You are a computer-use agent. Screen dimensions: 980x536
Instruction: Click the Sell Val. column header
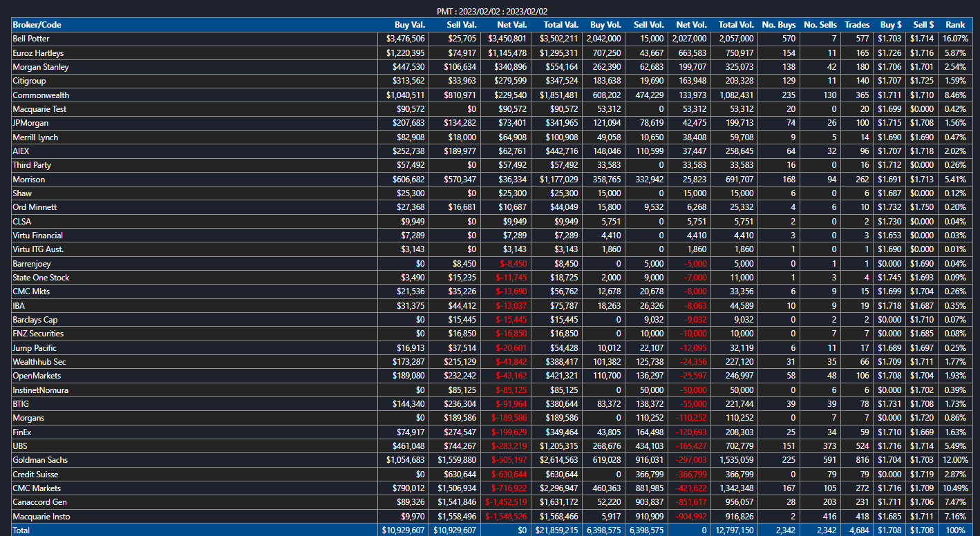pyautogui.click(x=461, y=25)
